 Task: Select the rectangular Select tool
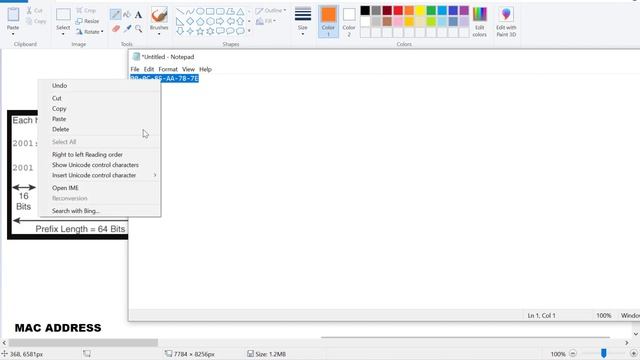click(63, 15)
